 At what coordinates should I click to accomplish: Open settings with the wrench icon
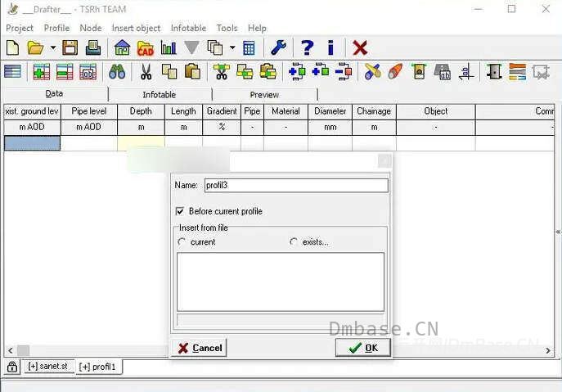[278, 47]
